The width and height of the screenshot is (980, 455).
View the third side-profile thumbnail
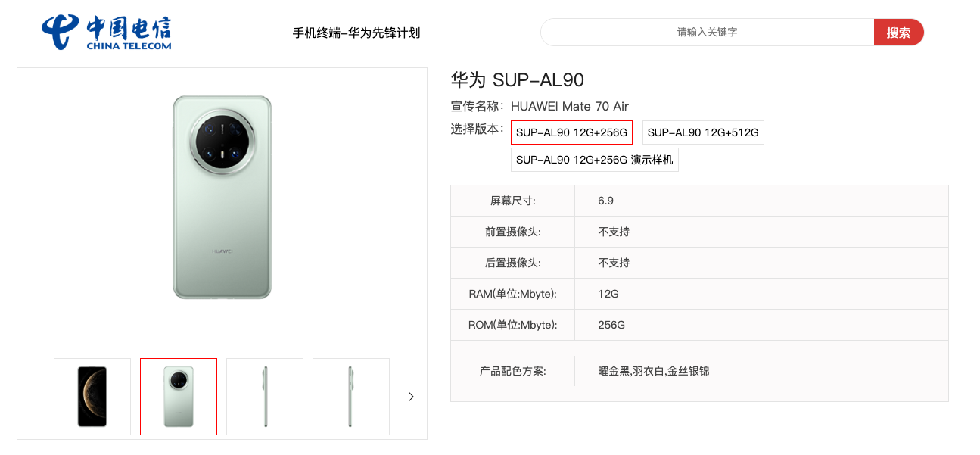pos(264,396)
